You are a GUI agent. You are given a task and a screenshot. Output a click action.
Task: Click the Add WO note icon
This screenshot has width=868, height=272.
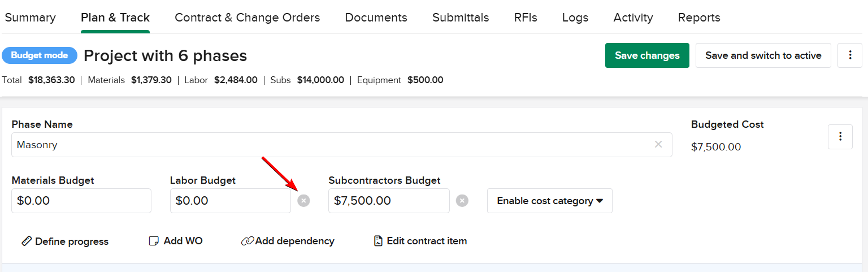click(154, 241)
